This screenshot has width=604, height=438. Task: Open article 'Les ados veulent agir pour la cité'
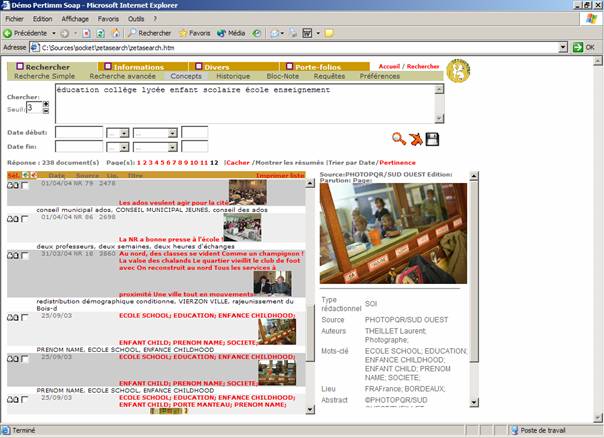[x=174, y=203]
